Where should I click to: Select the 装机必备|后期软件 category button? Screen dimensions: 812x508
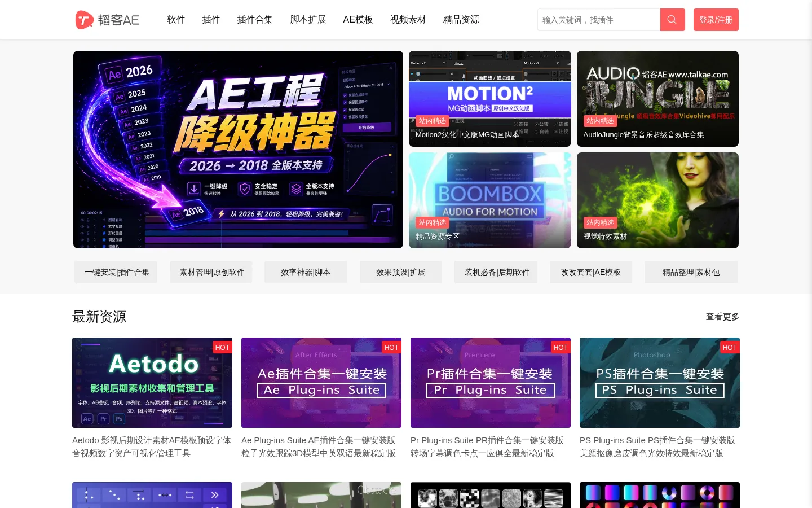click(496, 272)
